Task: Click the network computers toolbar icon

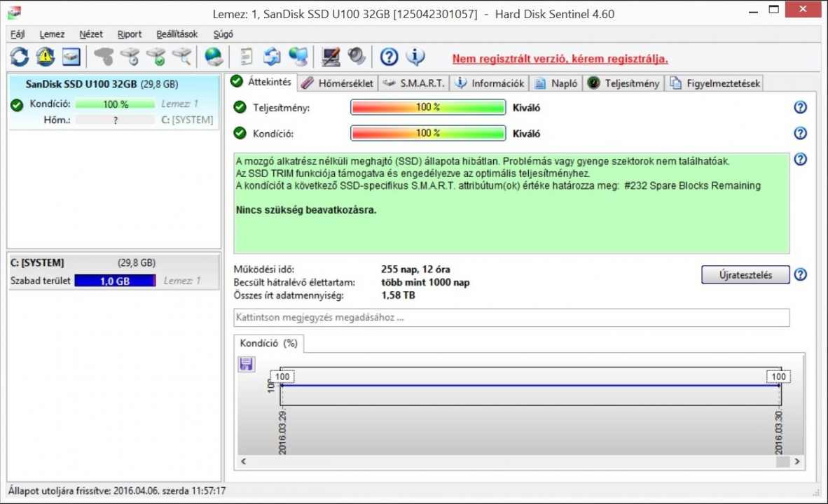Action: pyautogui.click(x=298, y=57)
